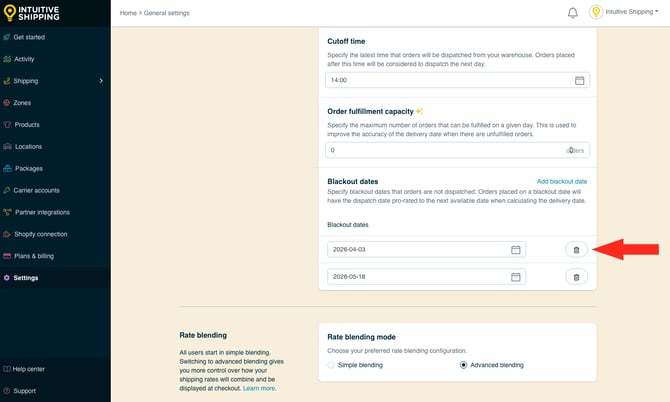The image size is (670, 402).
Task: Open Zones from the sidebar
Action: pos(22,103)
